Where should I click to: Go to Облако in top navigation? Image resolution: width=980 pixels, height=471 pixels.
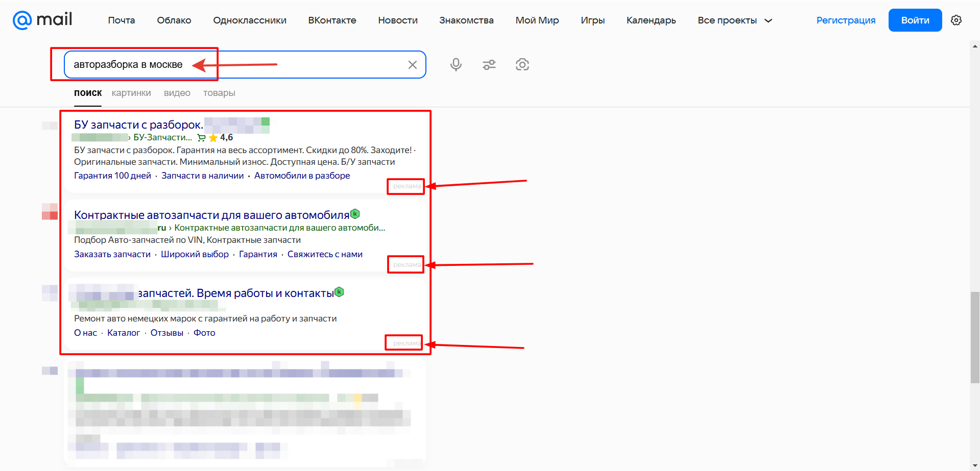pyautogui.click(x=174, y=20)
